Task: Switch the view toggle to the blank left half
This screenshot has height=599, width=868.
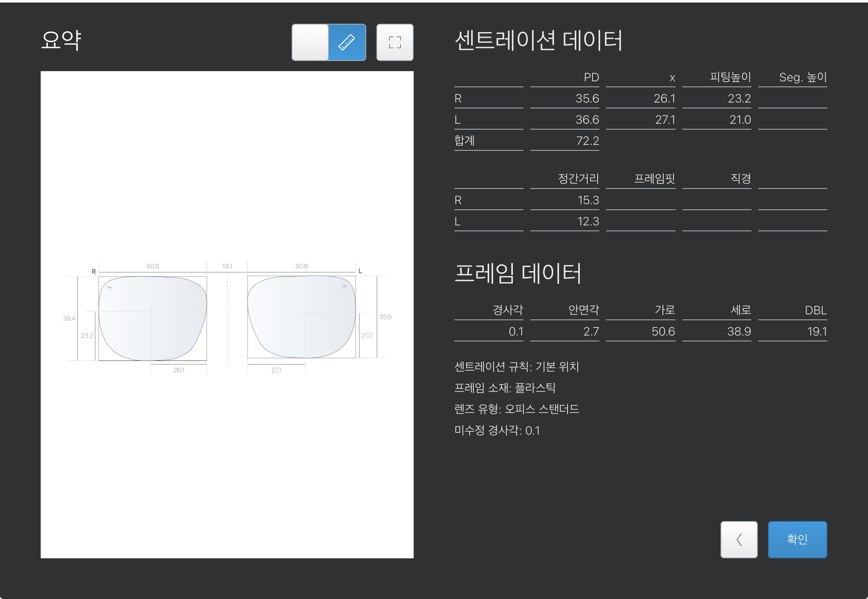Action: coord(310,42)
